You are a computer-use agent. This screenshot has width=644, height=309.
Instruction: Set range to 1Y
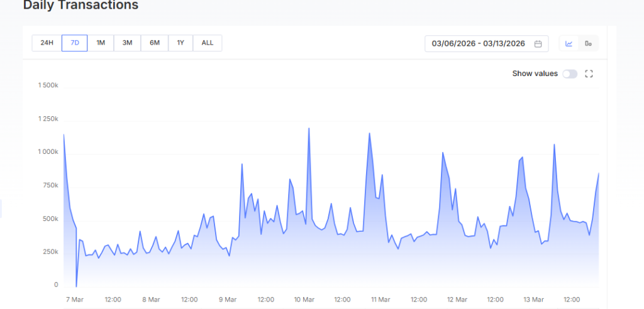(x=180, y=43)
